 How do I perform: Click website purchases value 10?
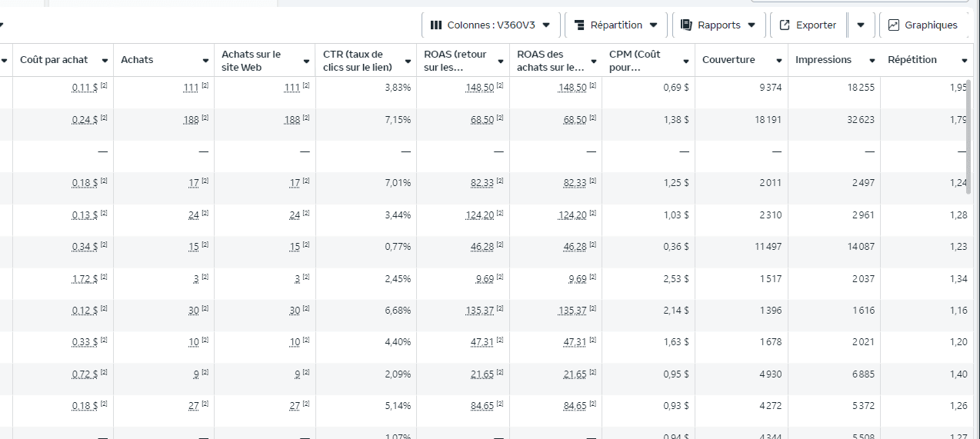[295, 342]
